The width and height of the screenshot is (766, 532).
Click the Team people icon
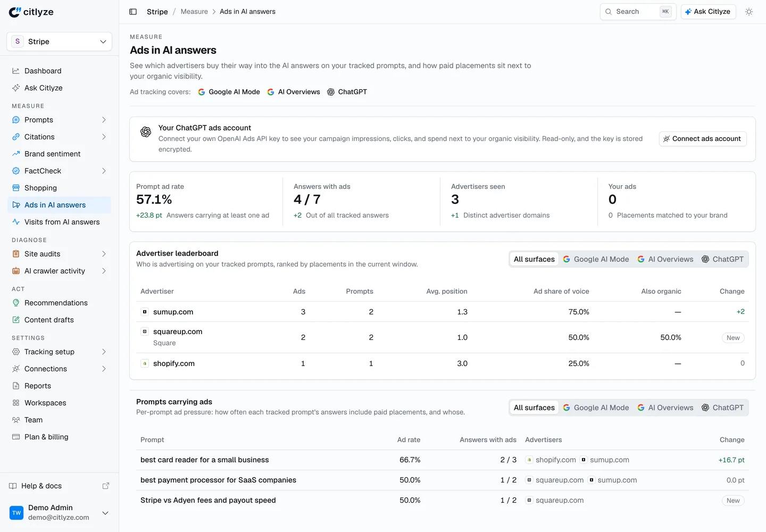[16, 420]
